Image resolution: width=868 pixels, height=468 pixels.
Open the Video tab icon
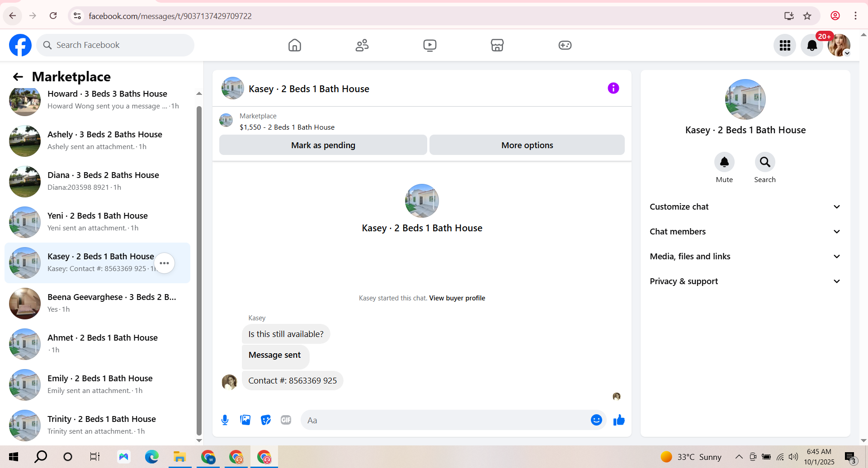pyautogui.click(x=430, y=45)
